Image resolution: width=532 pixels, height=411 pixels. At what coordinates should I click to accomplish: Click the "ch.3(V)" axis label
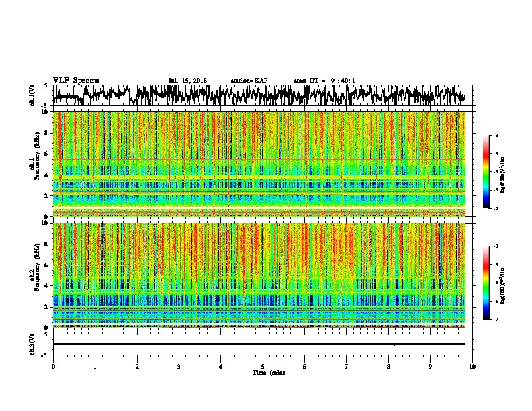pos(32,345)
